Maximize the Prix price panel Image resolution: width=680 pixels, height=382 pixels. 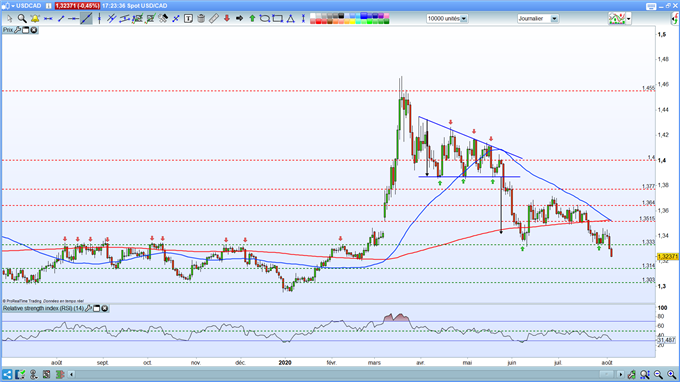pyautogui.click(x=26, y=30)
